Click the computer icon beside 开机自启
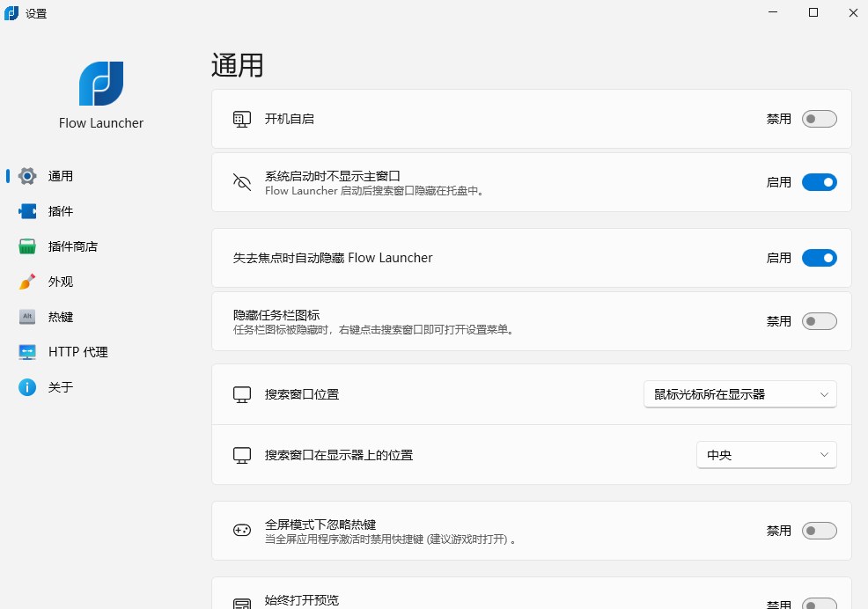Image resolution: width=868 pixels, height=609 pixels. click(241, 118)
